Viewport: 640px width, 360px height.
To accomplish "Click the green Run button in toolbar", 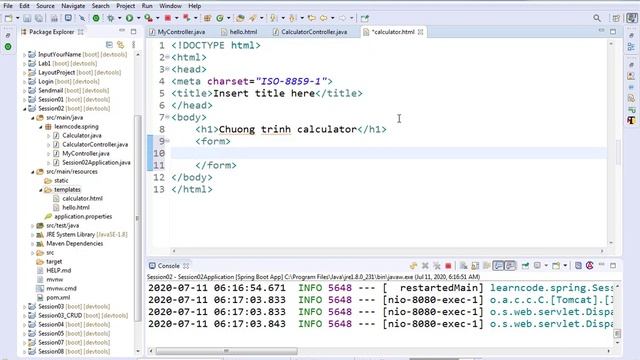I will tap(129, 18).
